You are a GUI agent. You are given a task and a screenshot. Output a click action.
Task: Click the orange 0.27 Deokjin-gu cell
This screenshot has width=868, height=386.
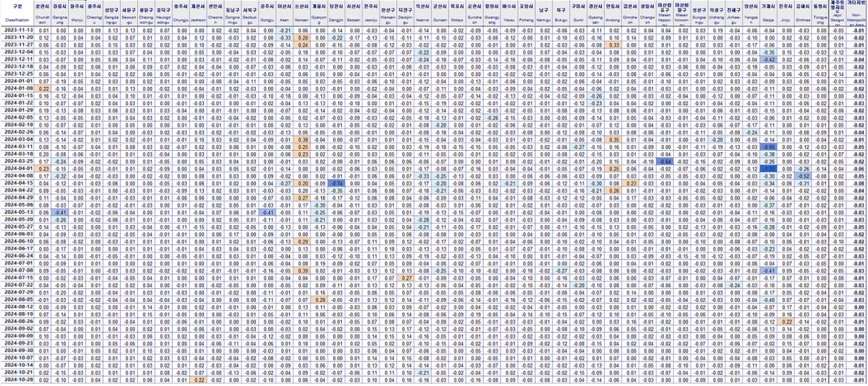(405, 278)
